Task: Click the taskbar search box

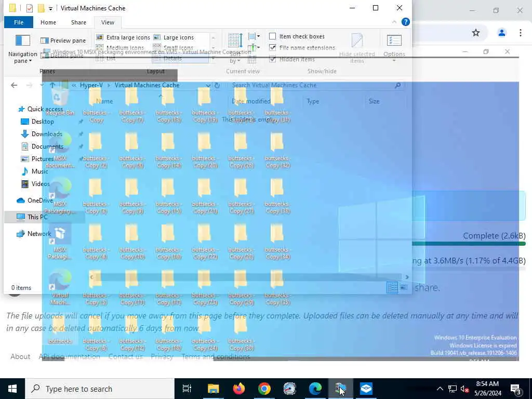Action: coord(100,389)
